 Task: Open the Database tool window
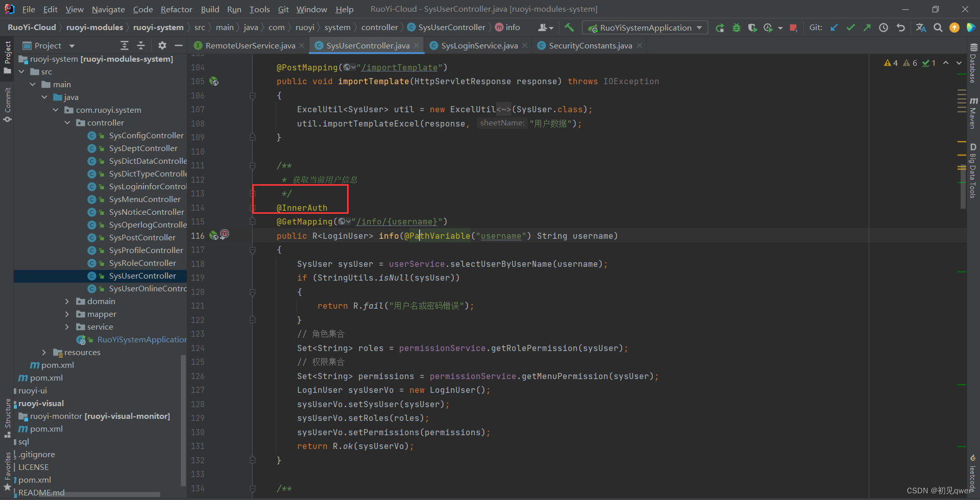click(x=973, y=63)
